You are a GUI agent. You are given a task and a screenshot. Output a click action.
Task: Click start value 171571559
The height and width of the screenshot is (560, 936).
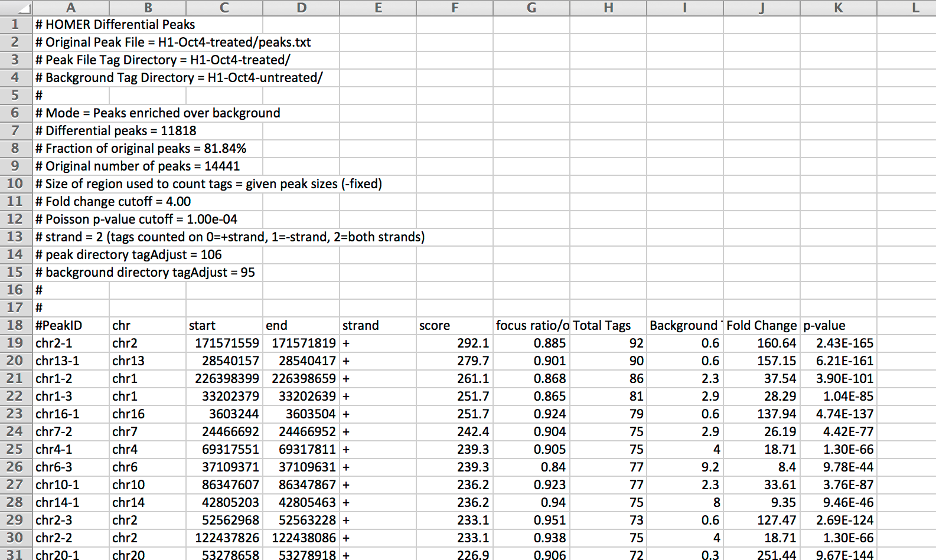tap(224, 343)
